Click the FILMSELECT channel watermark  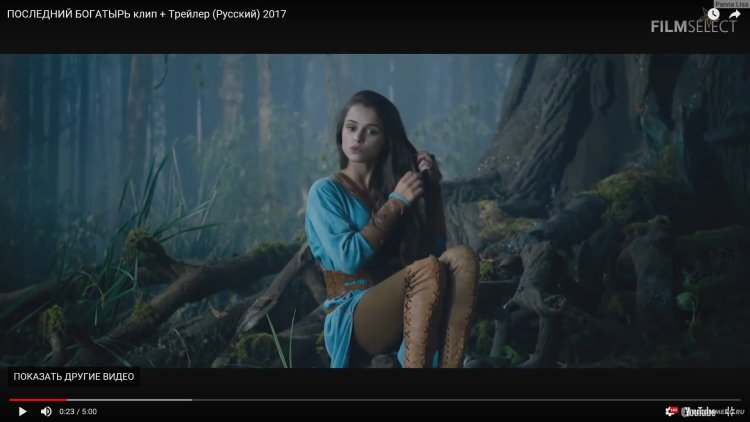click(693, 27)
